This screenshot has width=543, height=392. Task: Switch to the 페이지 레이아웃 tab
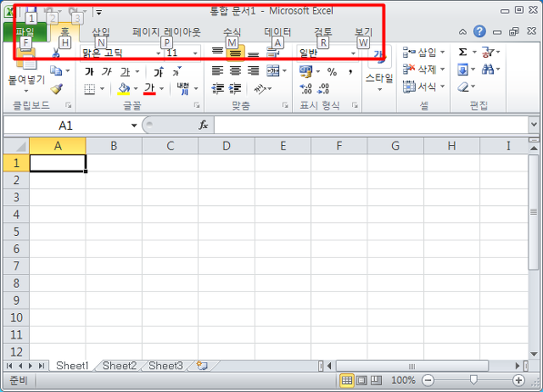coord(166,32)
